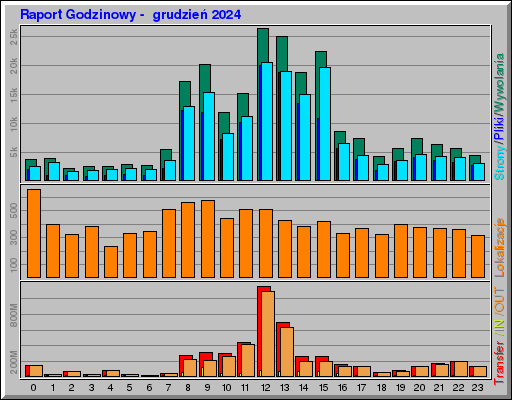
Task: Select hour label '2' on the x-axis
Action: (x=72, y=388)
